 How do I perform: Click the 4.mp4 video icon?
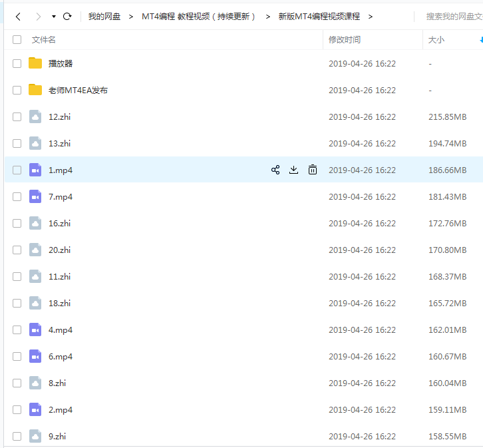coord(35,330)
